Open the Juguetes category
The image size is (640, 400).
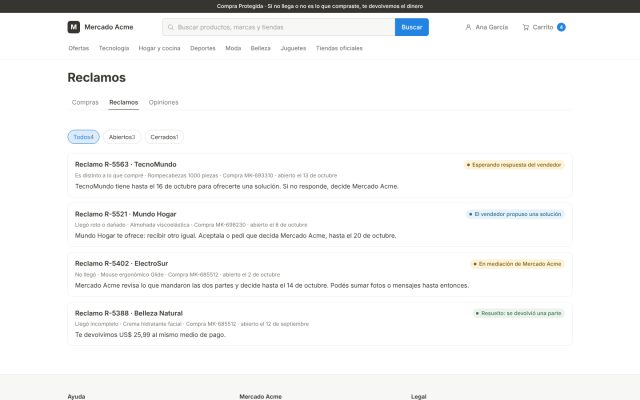coord(293,48)
